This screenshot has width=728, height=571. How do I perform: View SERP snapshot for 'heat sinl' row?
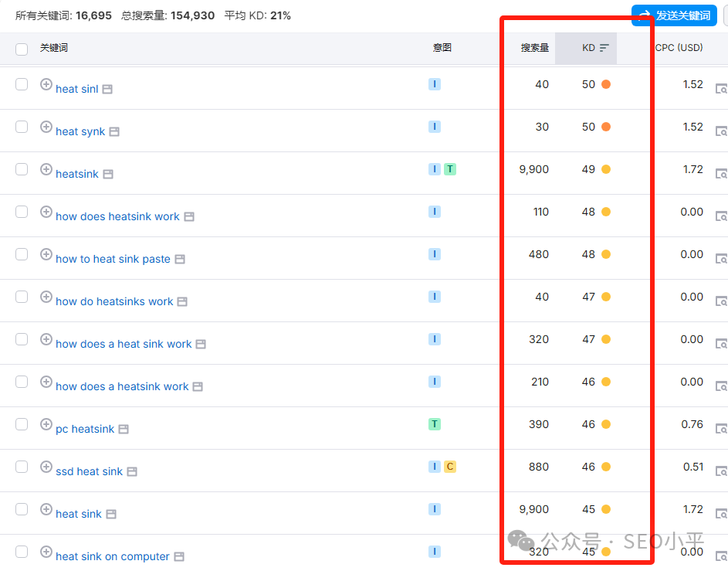(x=722, y=89)
